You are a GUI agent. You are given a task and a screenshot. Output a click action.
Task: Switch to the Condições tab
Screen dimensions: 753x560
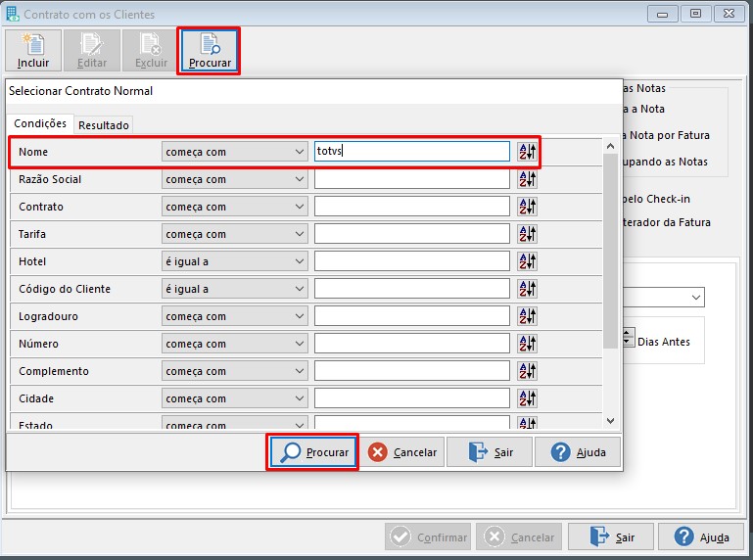[x=40, y=124]
